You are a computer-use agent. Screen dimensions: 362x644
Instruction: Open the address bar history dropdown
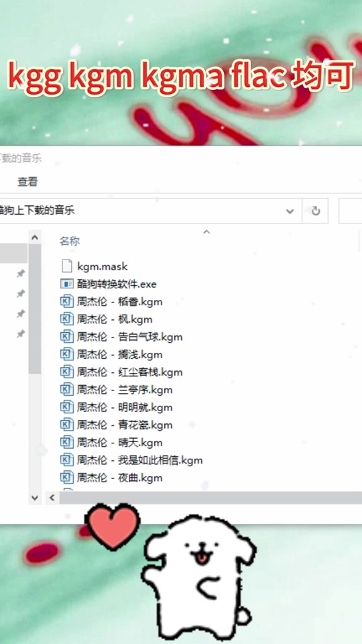tap(290, 211)
